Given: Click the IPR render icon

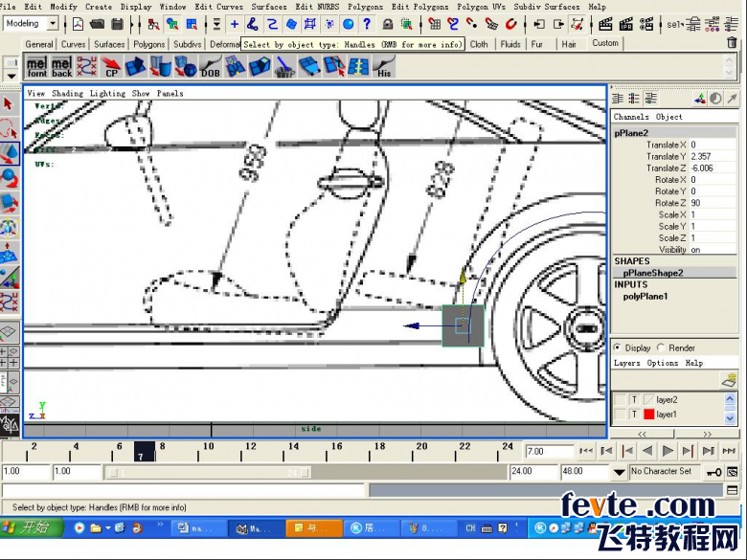Looking at the screenshot, I should [625, 24].
